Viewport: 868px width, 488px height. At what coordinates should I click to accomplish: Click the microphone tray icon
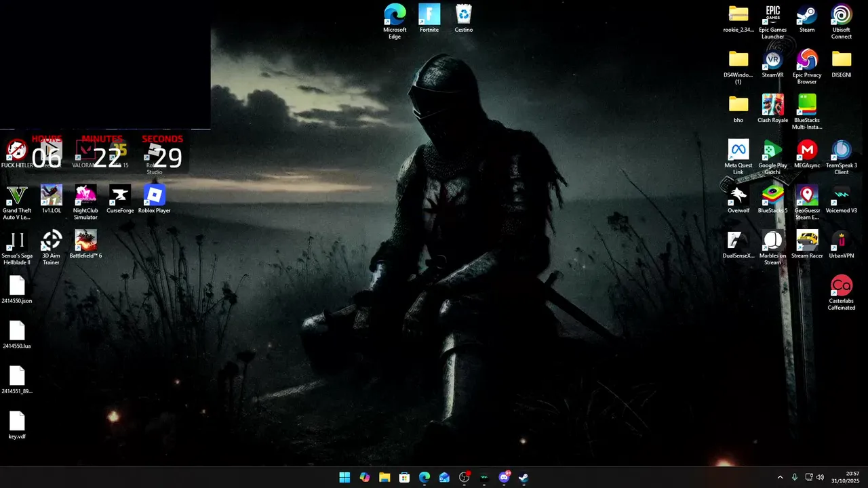click(795, 477)
